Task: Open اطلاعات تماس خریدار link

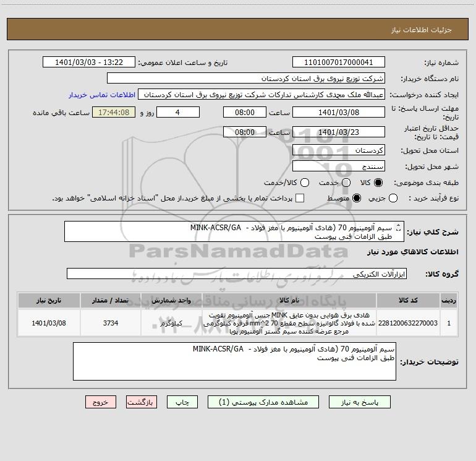Action: pyautogui.click(x=102, y=95)
